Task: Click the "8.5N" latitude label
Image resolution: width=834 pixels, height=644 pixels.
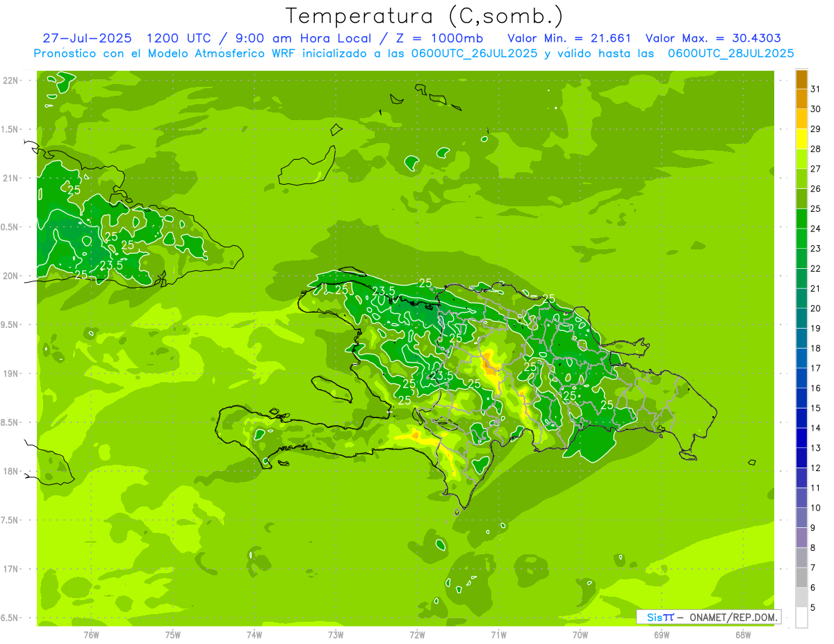Action: click(10, 422)
